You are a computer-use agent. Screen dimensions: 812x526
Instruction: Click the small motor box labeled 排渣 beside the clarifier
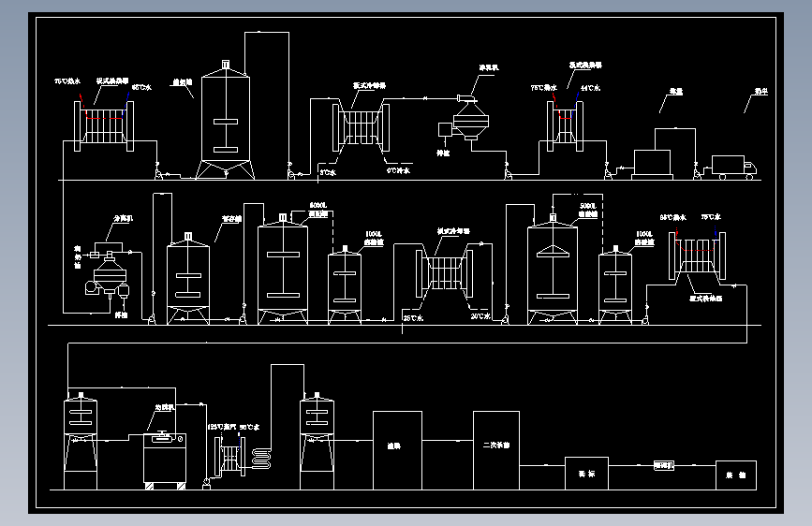tap(445, 129)
